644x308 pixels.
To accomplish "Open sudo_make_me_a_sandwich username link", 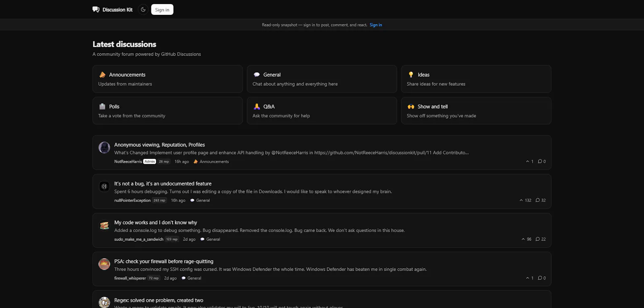I will click(139, 239).
